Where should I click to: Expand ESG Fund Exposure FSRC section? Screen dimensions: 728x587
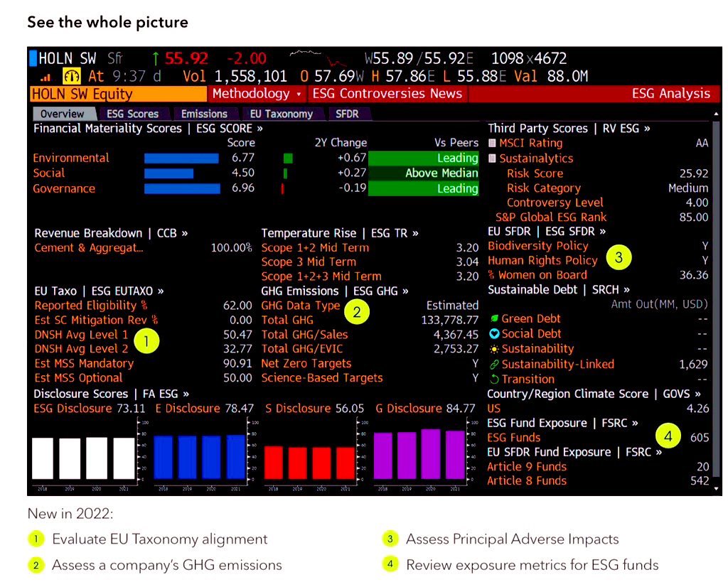tap(563, 424)
